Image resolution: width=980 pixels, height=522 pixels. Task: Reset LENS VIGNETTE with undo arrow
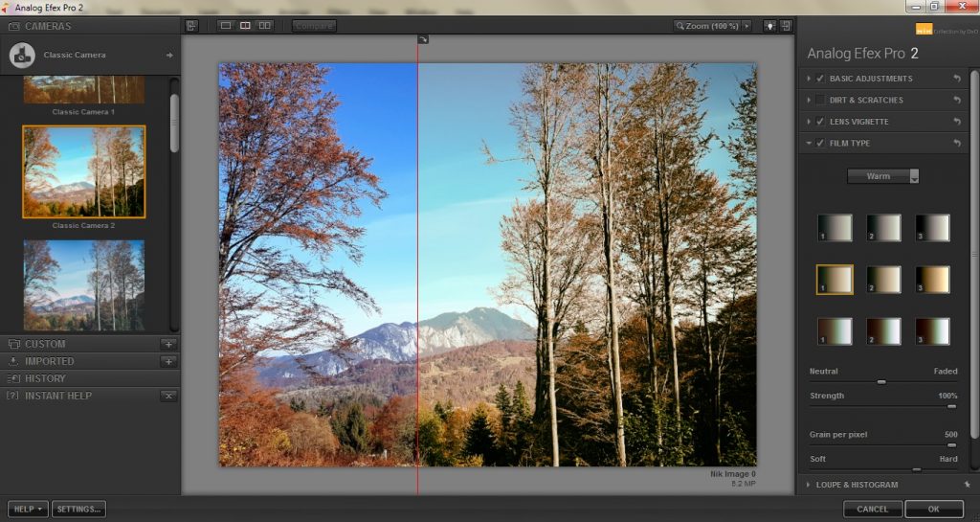[x=957, y=122]
